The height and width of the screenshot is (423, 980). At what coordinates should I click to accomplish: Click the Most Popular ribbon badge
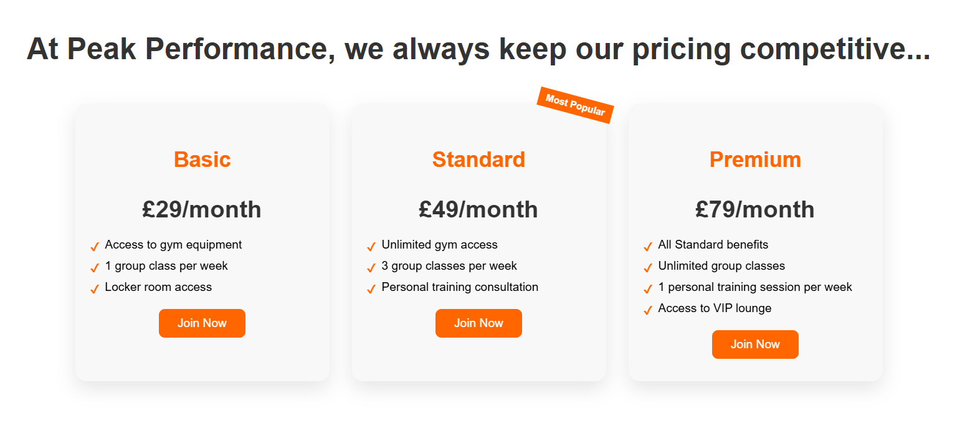tap(575, 105)
